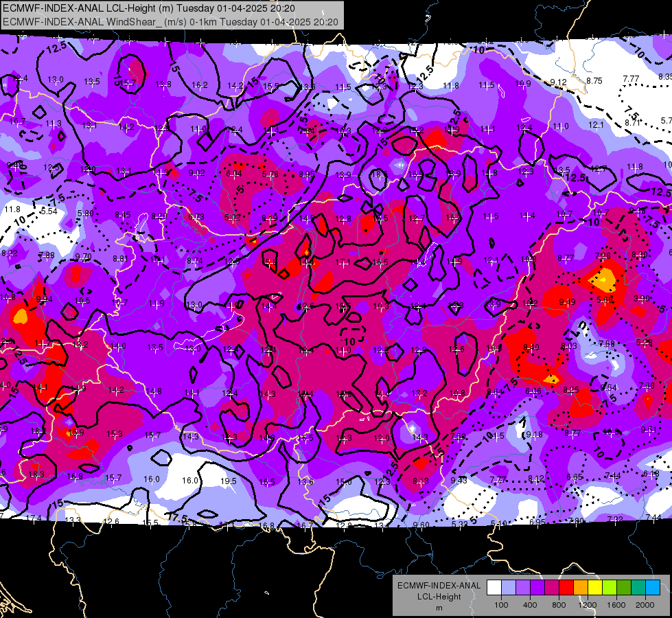Click the wind shear value 9.51
This screenshot has width=672, height=618.
649,429
